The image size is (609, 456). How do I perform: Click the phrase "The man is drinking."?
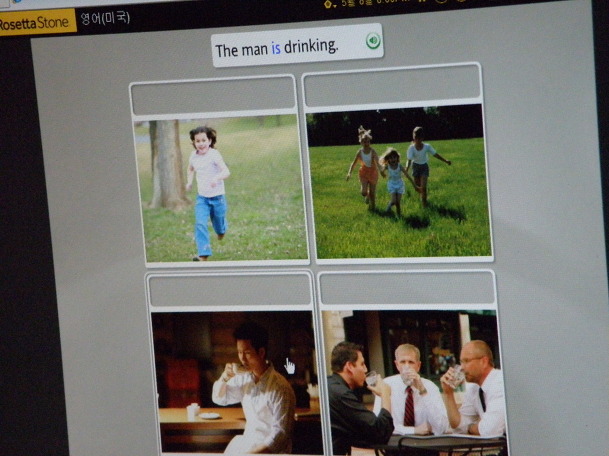[277, 49]
